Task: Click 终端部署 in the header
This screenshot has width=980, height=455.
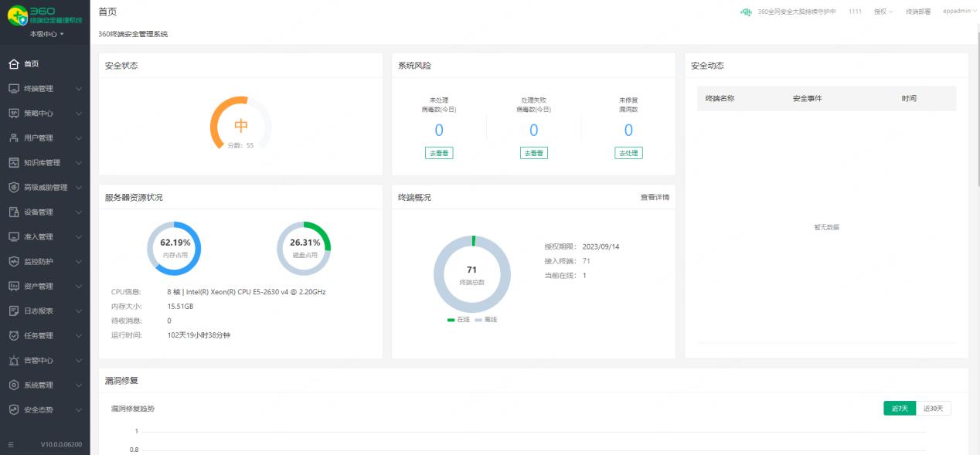Action: point(918,12)
